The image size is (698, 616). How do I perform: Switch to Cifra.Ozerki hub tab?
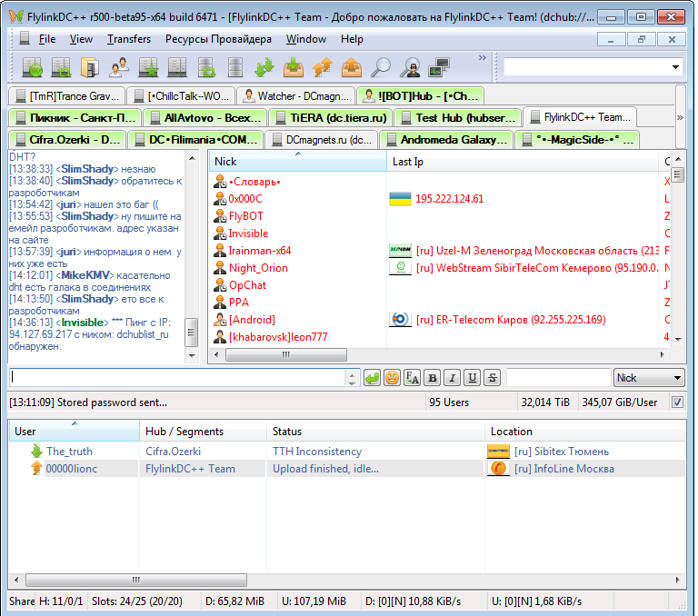click(67, 139)
